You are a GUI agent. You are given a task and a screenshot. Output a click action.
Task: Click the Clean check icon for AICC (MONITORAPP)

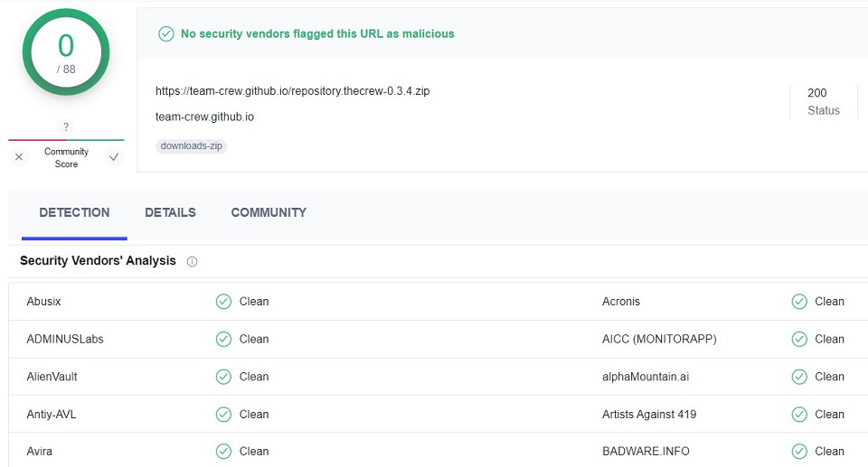(x=799, y=339)
